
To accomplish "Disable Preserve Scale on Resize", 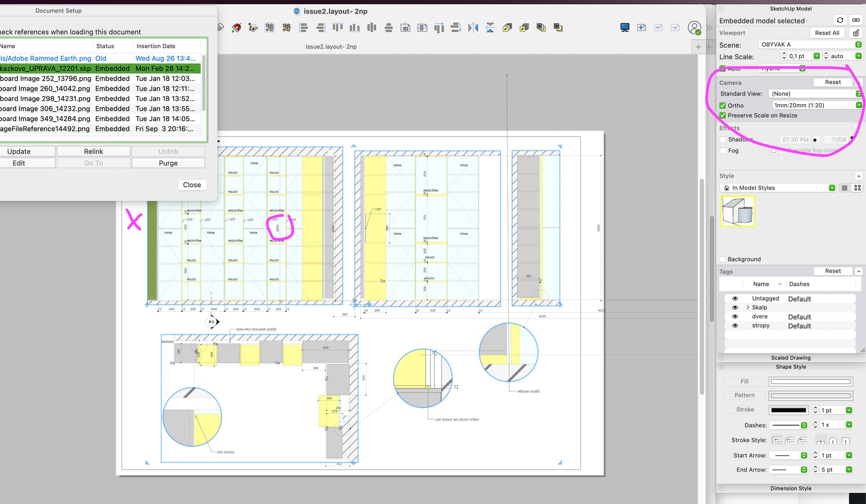I will [723, 115].
